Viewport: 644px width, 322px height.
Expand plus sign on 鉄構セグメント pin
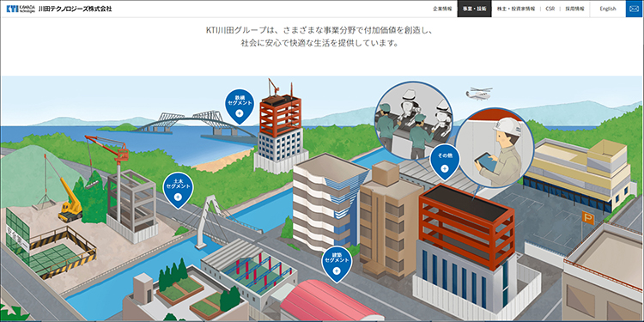[x=240, y=113]
